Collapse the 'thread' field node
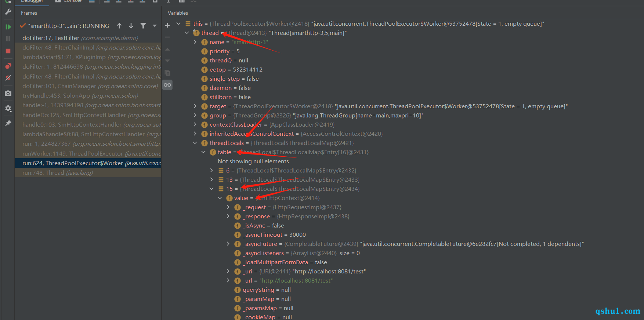644x320 pixels. 187,33
